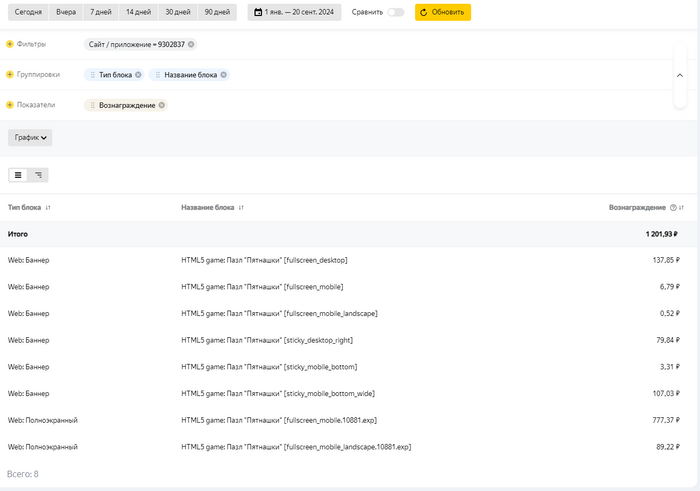The width and height of the screenshot is (700, 491).
Task: Switch to flat list table view
Action: pyautogui.click(x=18, y=175)
